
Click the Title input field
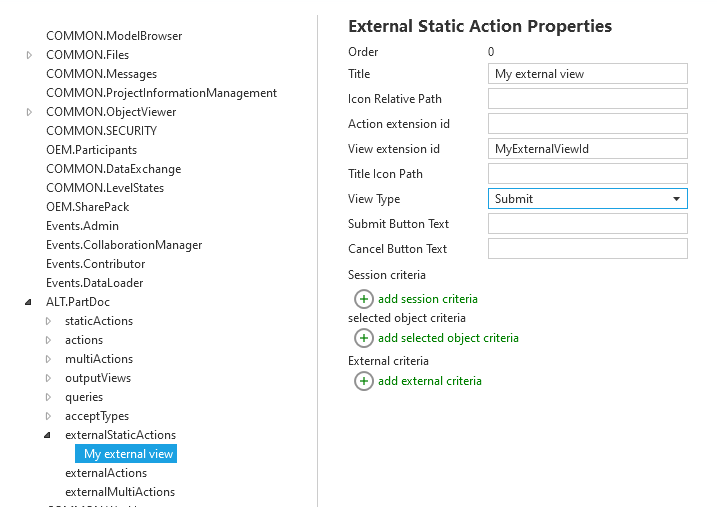(587, 74)
